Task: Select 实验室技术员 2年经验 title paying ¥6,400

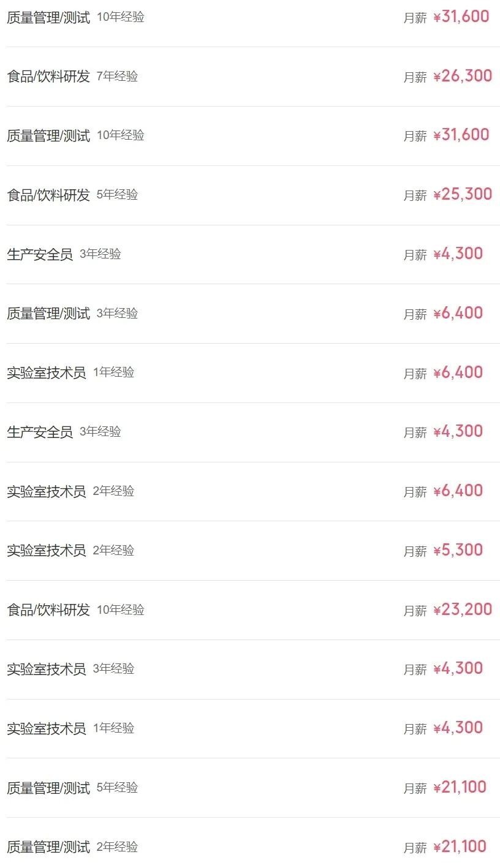Action: [x=47, y=491]
